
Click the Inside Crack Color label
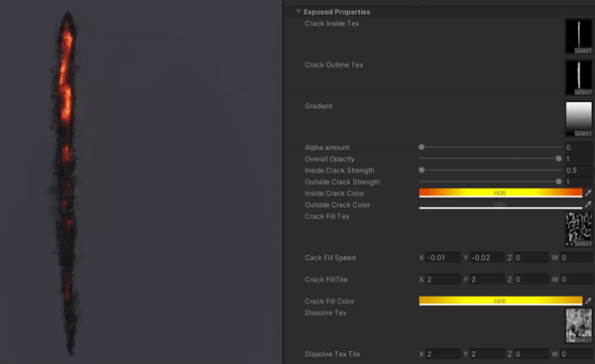pos(334,193)
